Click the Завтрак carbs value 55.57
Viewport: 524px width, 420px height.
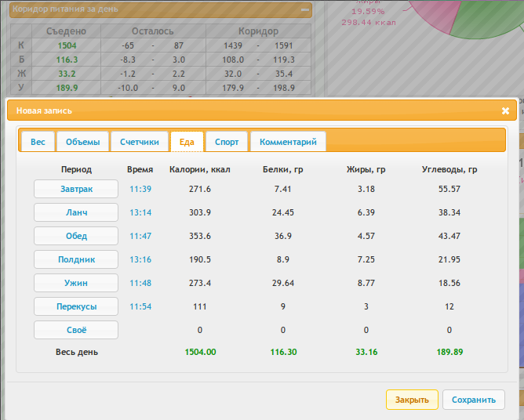click(x=449, y=189)
